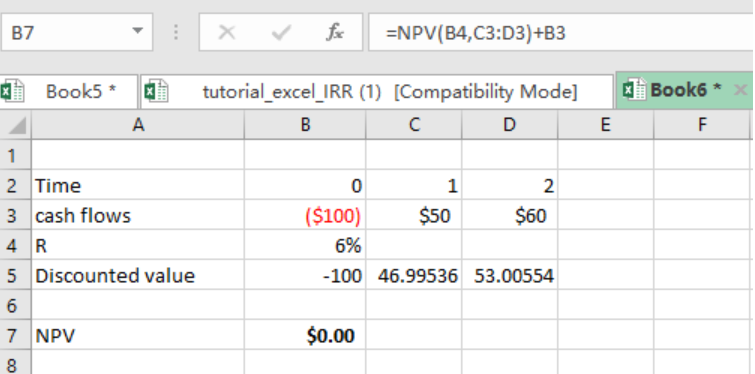The image size is (755, 374).
Task: Select row 7 header
Action: [15, 335]
